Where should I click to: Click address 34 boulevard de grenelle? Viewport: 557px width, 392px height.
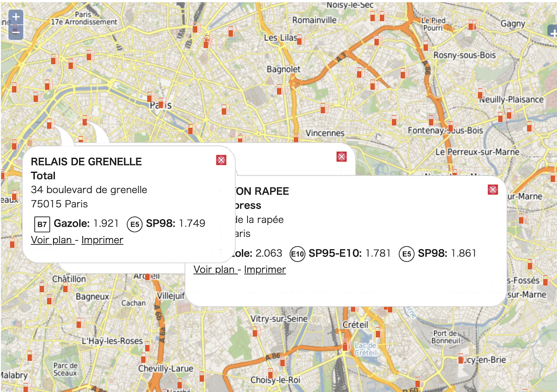(89, 190)
